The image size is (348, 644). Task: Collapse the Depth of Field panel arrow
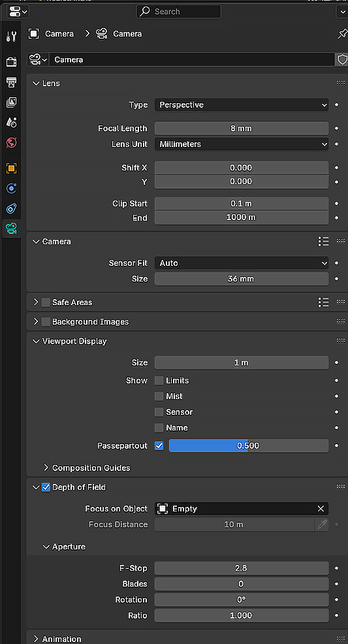[x=36, y=487]
